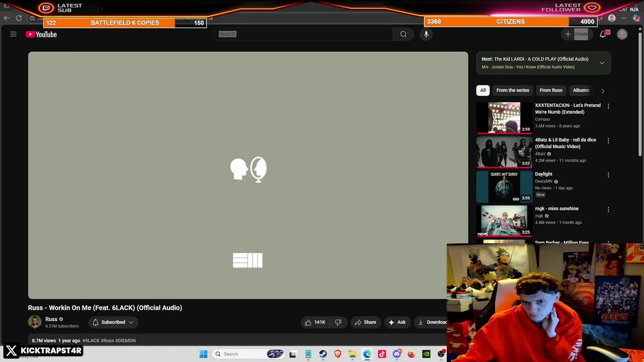Open Firefox from the taskbar
This screenshot has width=644, height=362.
click(x=411, y=354)
